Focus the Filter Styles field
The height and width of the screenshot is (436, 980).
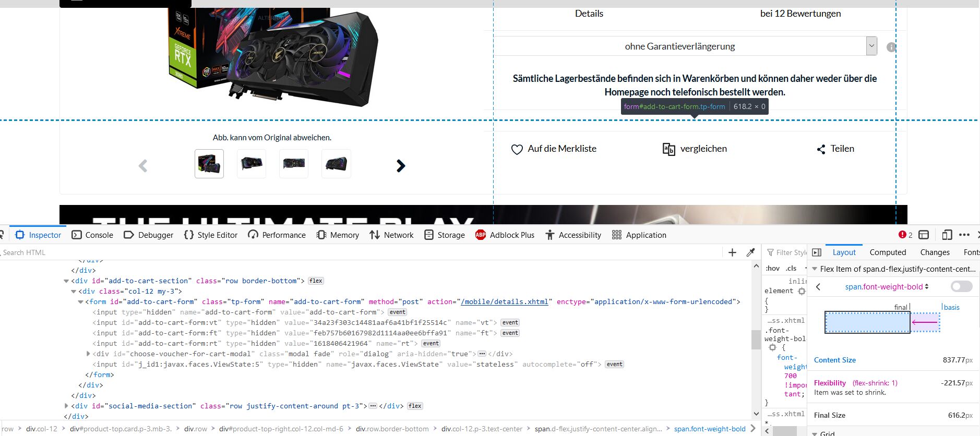pos(787,252)
